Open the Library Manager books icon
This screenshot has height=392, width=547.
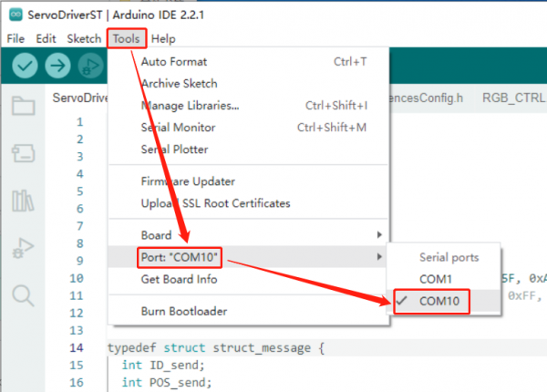tap(23, 200)
